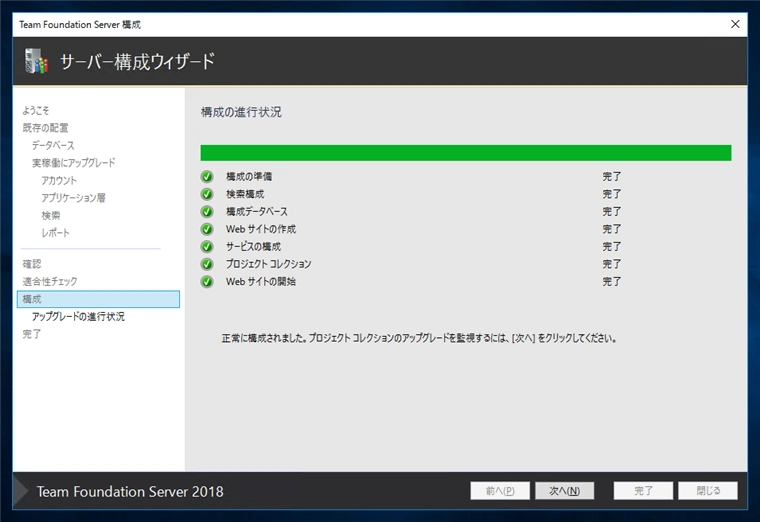Click the 閉じる button
This screenshot has width=760, height=522.
coord(708,490)
